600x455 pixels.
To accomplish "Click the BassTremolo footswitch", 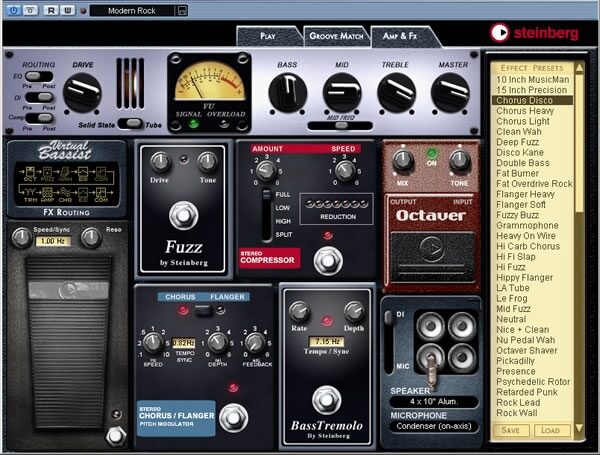I will click(326, 400).
